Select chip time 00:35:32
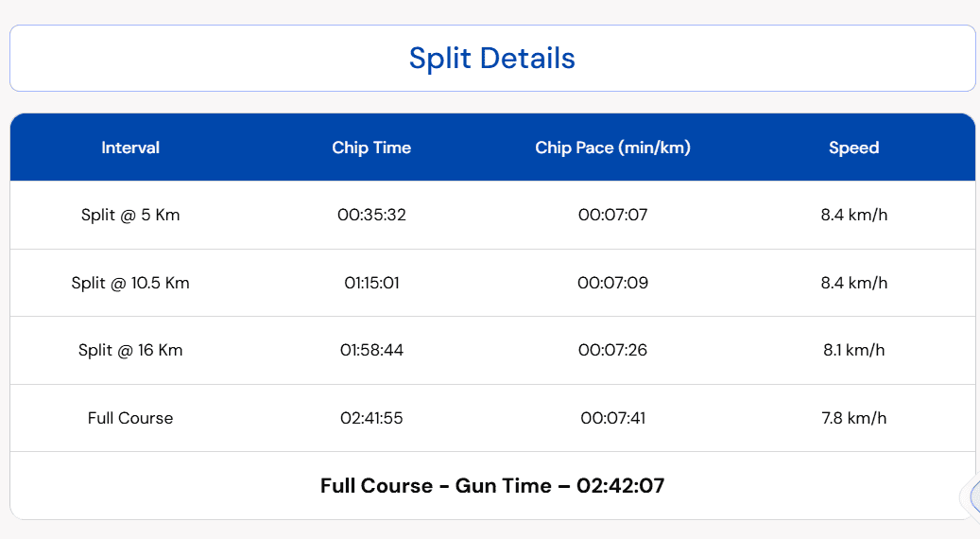Image resolution: width=980 pixels, height=539 pixels. pos(371,215)
